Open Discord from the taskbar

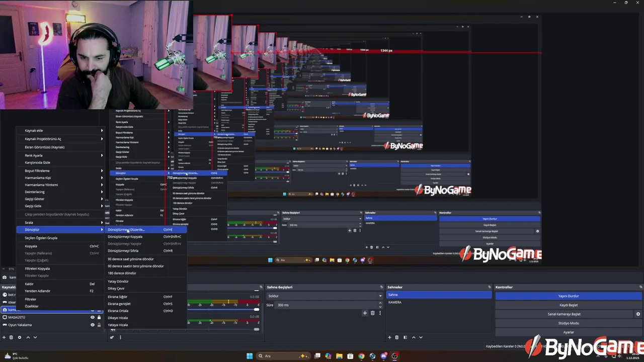(383, 356)
